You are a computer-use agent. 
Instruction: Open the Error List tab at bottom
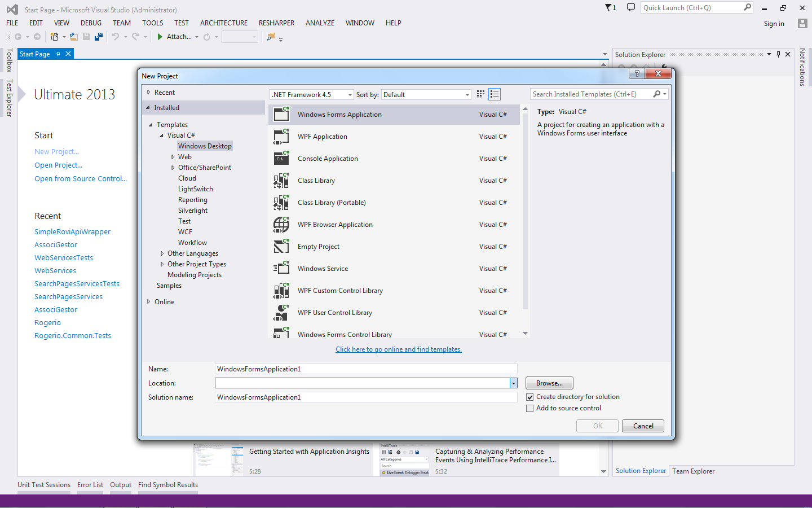pyautogui.click(x=90, y=485)
